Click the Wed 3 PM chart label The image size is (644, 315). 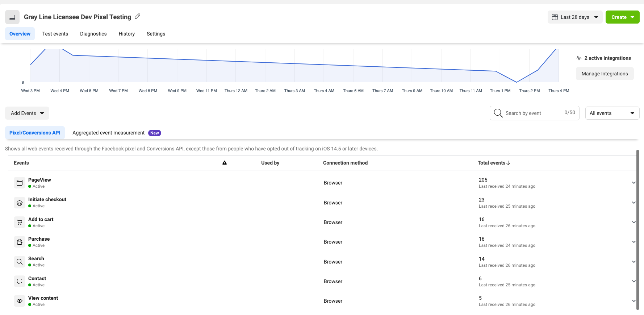[x=30, y=91]
